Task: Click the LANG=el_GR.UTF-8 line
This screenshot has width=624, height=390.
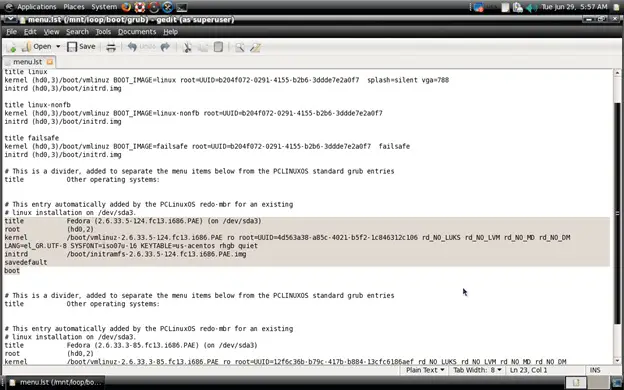Action: (131, 246)
